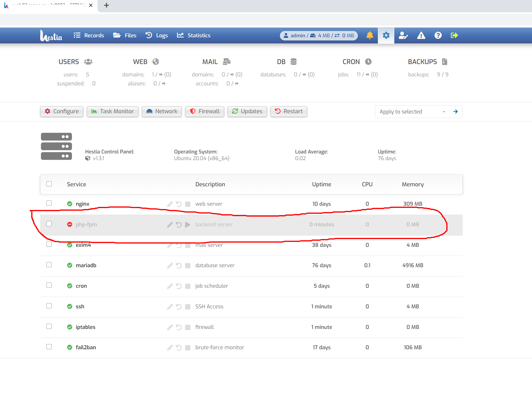Screen dimensions: 532x406
Task: Start php-fpm using the play icon
Action: (187, 224)
